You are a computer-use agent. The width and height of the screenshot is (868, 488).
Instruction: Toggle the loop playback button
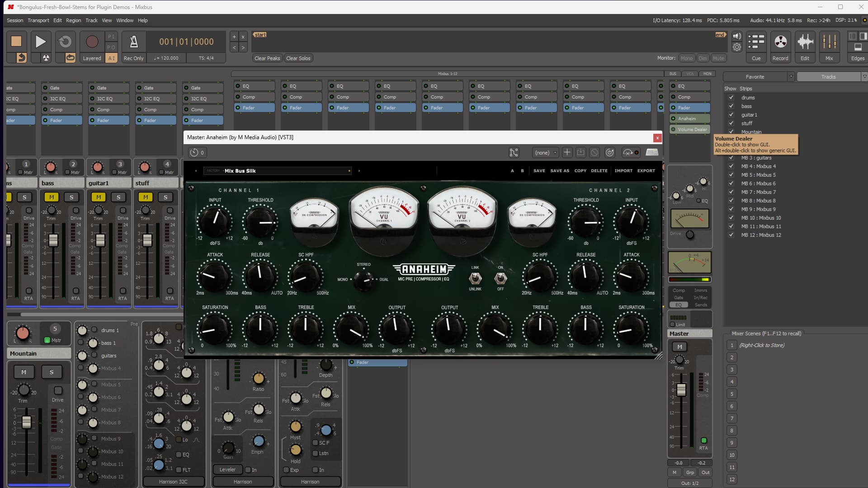coord(65,41)
